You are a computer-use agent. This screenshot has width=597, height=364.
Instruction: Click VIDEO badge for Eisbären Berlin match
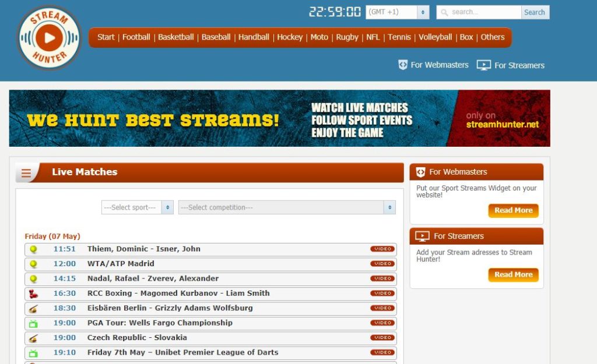coord(382,308)
